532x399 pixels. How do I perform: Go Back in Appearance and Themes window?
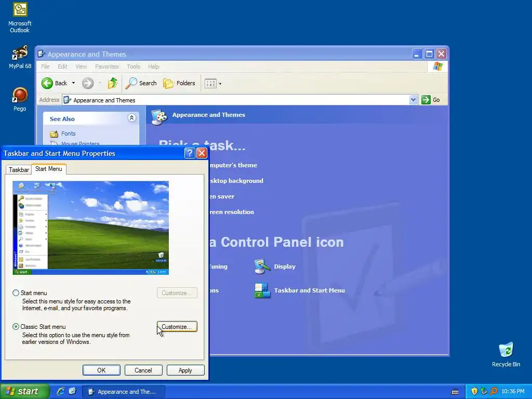[54, 83]
